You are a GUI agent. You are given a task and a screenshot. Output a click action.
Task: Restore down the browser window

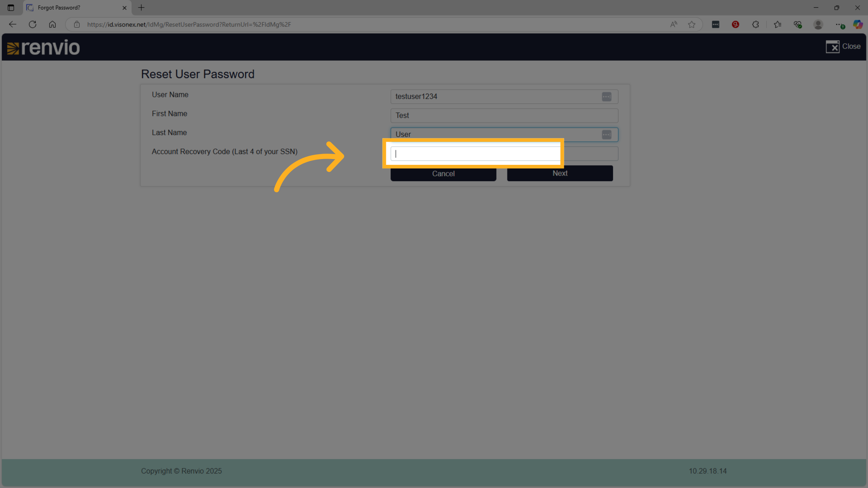click(837, 8)
